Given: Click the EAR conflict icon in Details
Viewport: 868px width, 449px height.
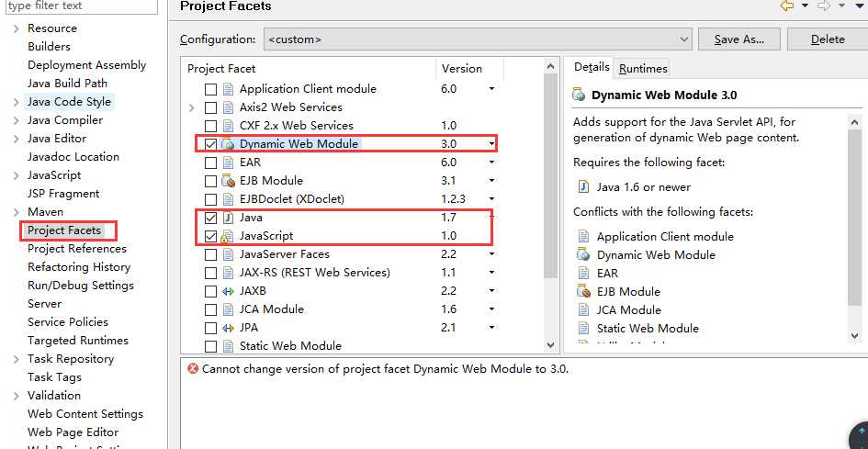Looking at the screenshot, I should point(583,273).
